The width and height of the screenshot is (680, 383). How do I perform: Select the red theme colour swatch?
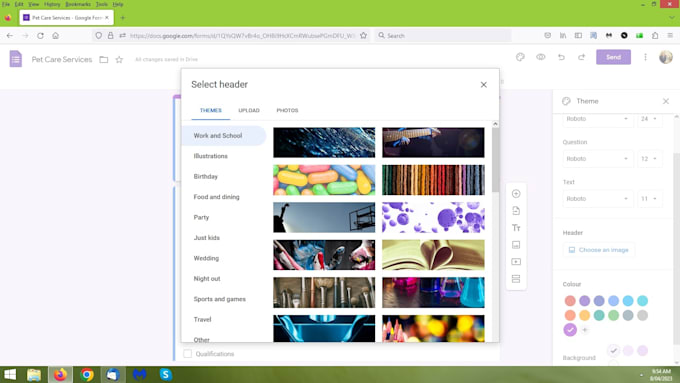click(x=570, y=301)
